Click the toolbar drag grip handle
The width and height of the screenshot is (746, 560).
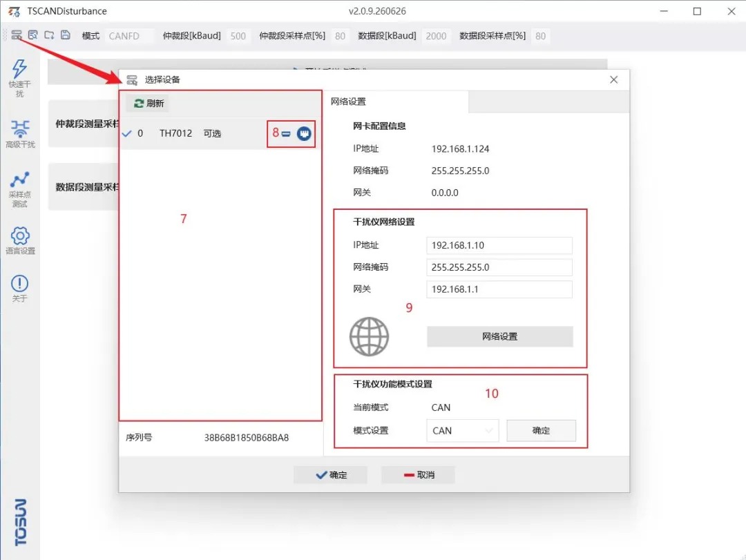pos(6,35)
